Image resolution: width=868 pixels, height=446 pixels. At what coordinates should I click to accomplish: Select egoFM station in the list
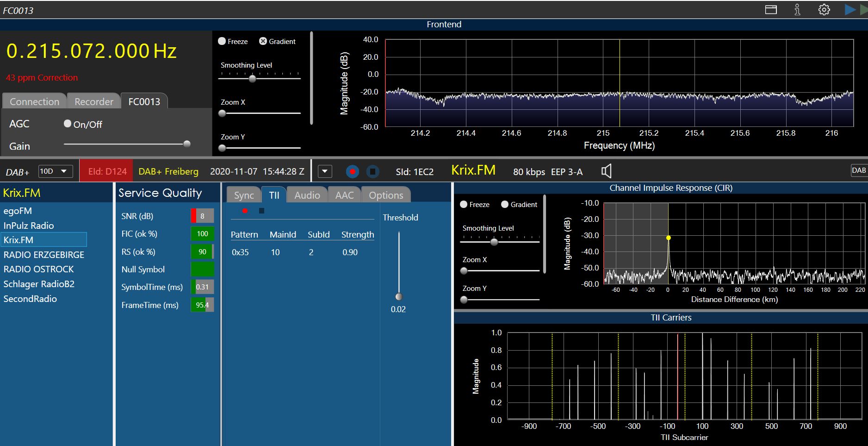18,211
